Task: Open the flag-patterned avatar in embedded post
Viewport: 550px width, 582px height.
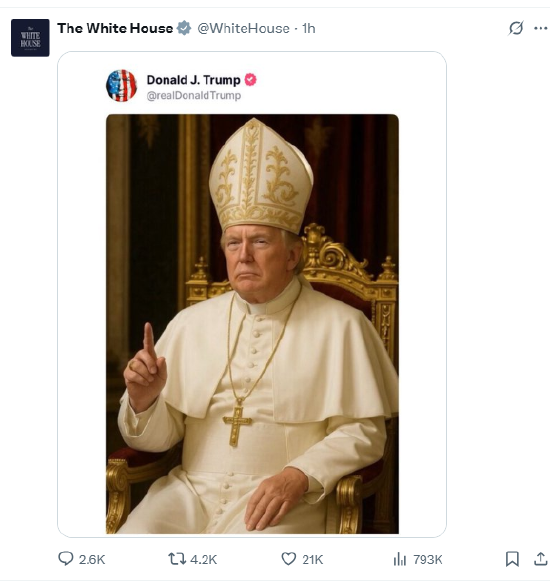Action: coord(121,86)
